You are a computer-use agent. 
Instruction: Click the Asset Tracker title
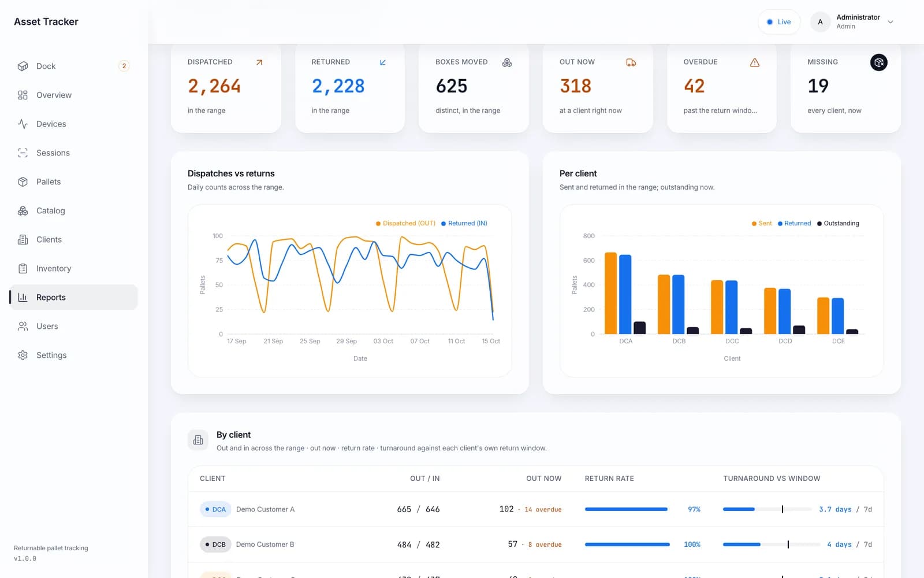(x=46, y=22)
